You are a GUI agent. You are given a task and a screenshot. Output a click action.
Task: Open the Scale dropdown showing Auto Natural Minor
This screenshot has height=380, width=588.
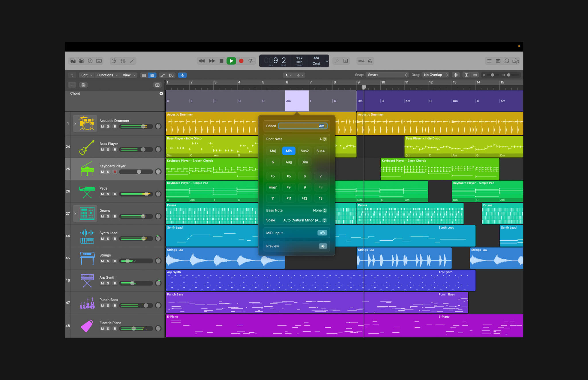[304, 220]
